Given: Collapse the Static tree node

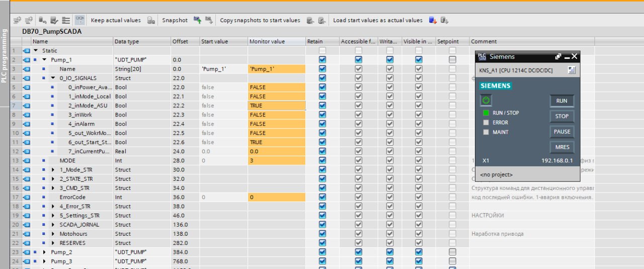Looking at the screenshot, I should [x=36, y=50].
